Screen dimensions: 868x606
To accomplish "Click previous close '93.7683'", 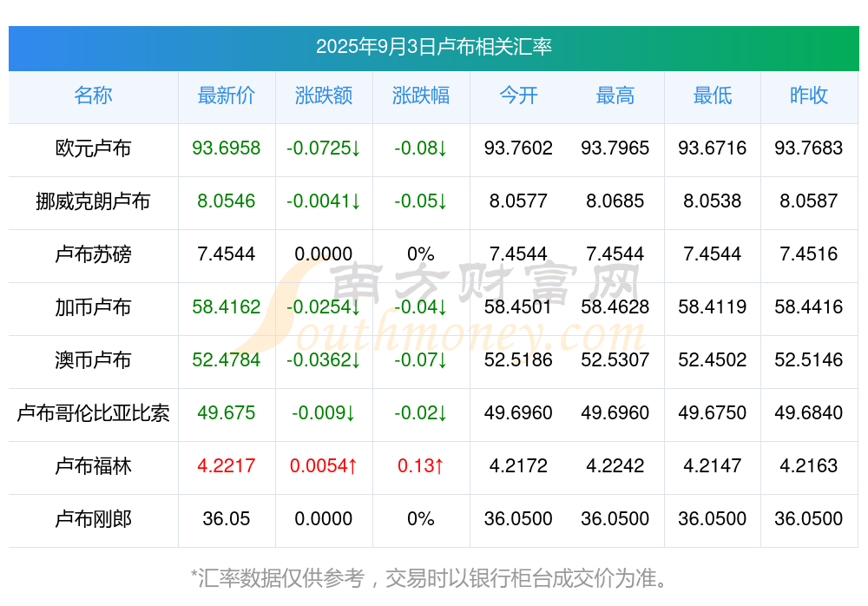I will [x=809, y=148].
